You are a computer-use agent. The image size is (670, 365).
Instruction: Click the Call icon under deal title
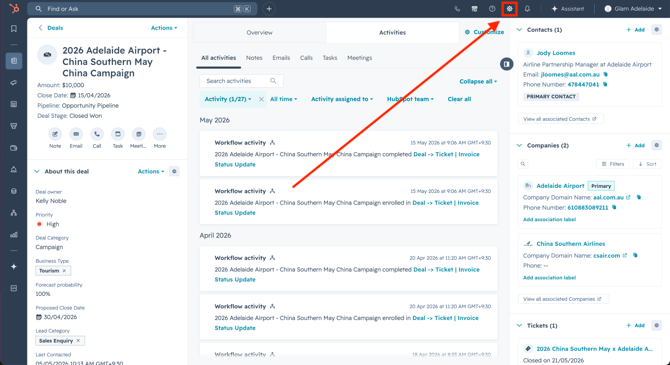(97, 134)
